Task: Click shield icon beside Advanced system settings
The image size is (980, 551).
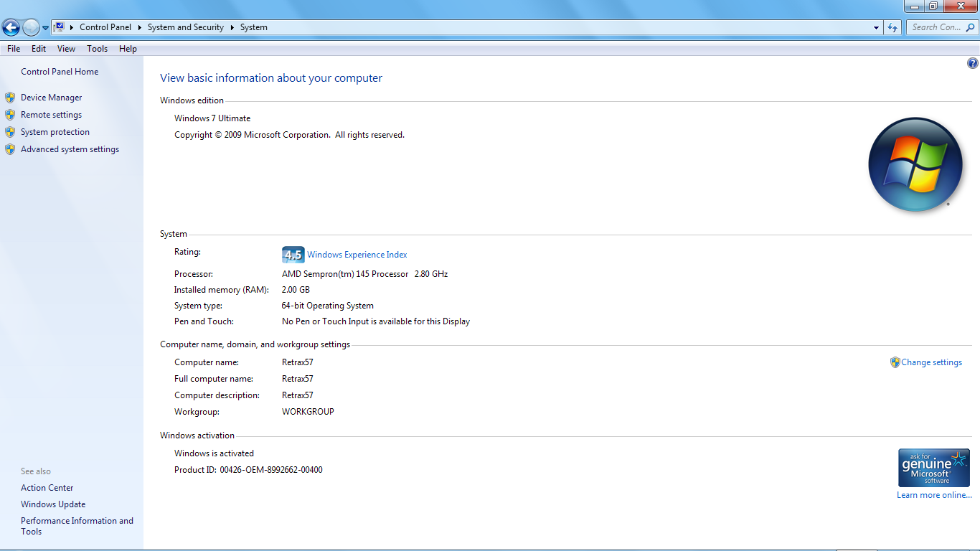Action: [x=10, y=149]
